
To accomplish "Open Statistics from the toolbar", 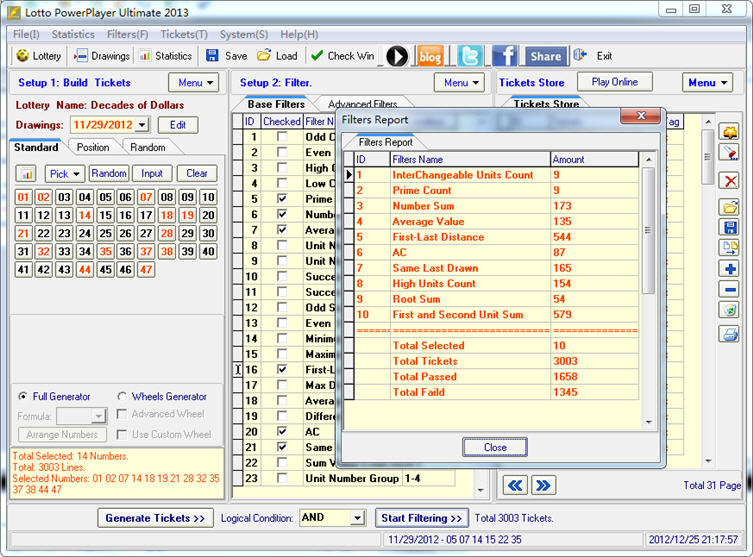I will (x=166, y=56).
